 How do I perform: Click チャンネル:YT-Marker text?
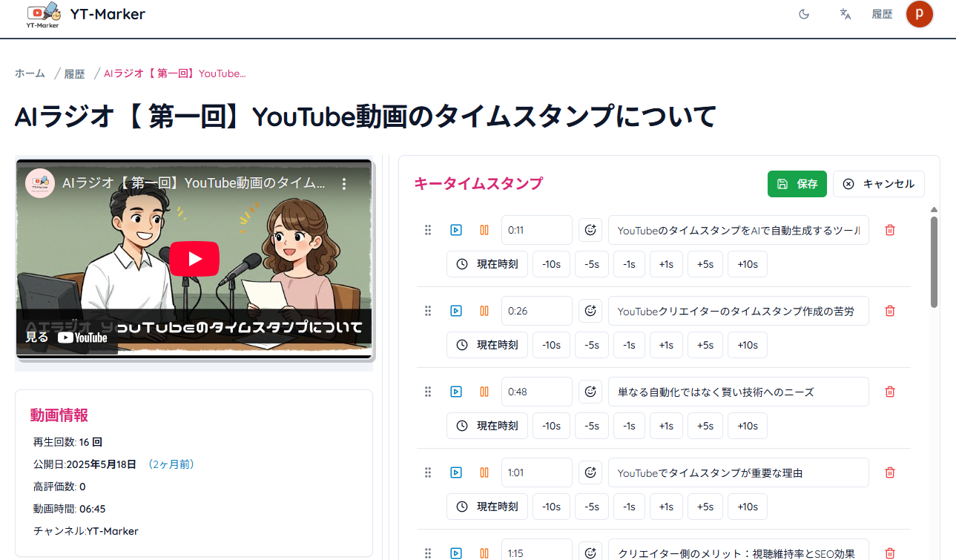pos(86,531)
